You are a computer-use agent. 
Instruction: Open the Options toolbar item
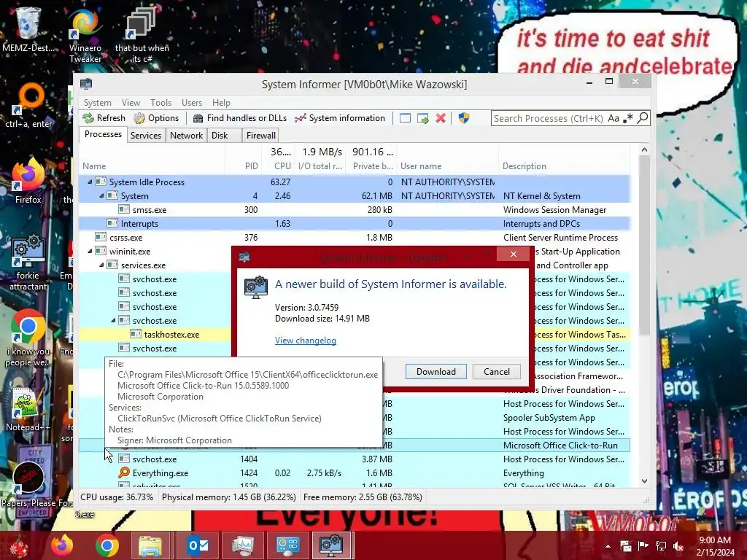point(156,118)
